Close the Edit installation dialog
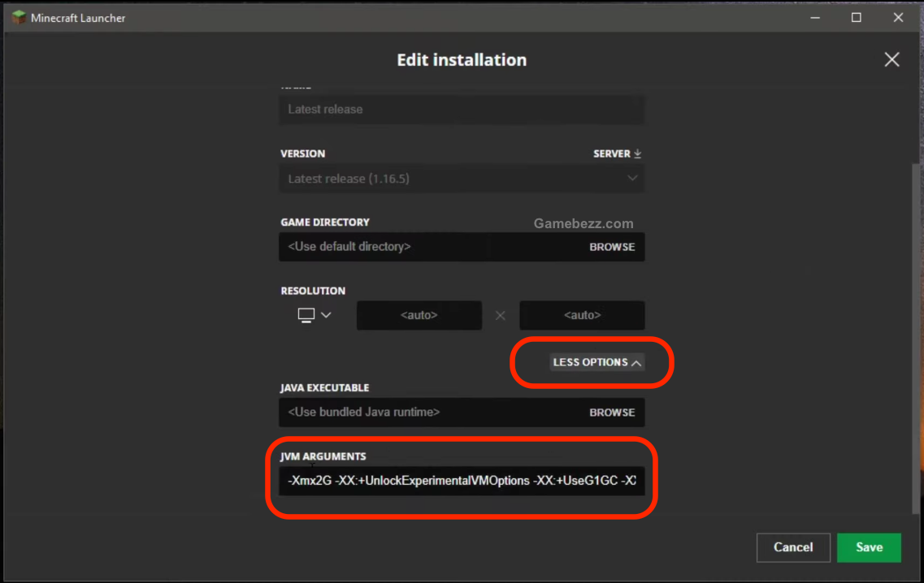924x583 pixels. (x=891, y=59)
